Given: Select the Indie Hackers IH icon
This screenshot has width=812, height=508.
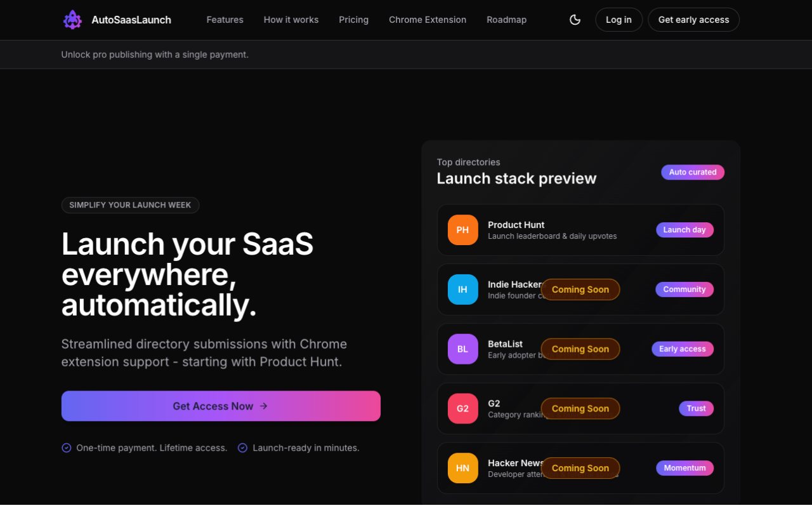Looking at the screenshot, I should coord(462,290).
